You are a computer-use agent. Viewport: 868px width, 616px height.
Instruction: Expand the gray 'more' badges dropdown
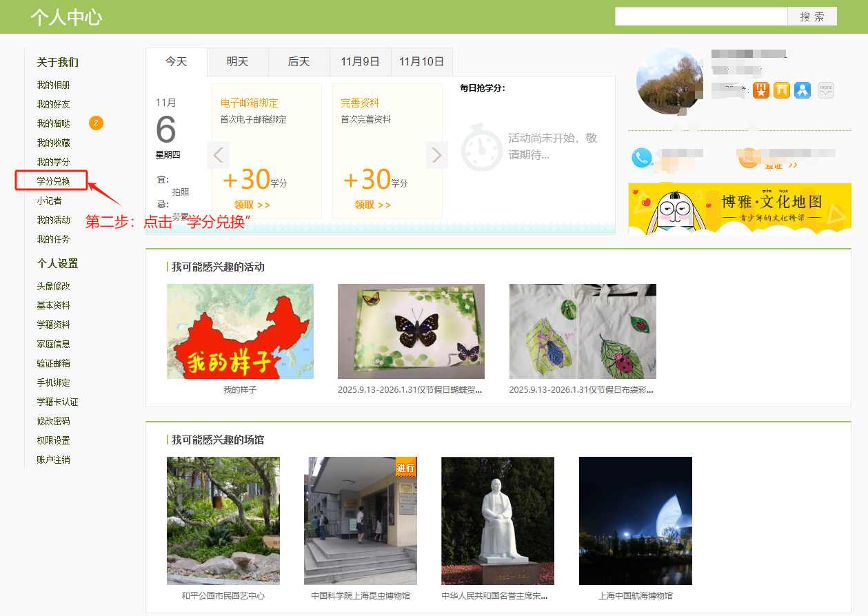coord(825,90)
